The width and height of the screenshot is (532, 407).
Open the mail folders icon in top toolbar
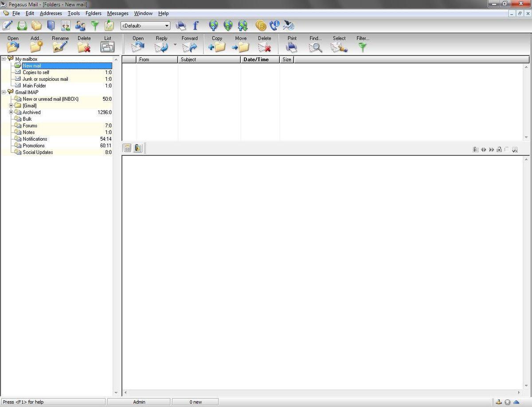pos(36,25)
